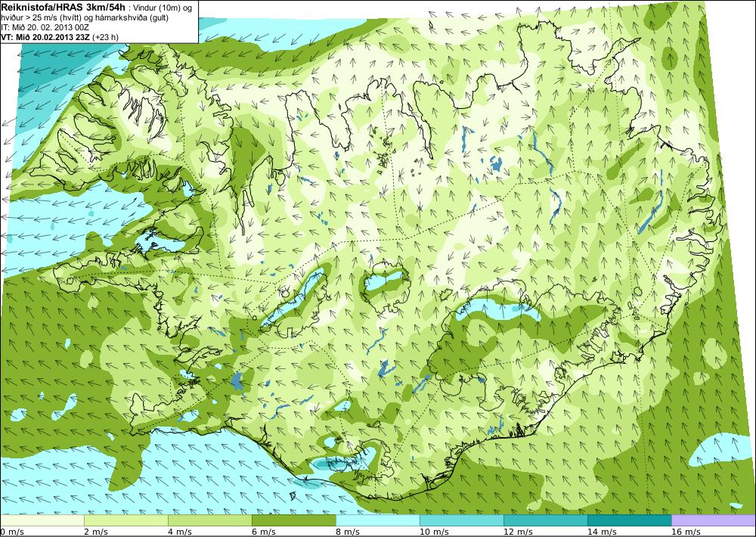Click the '0 m/s' legend label
The width and height of the screenshot is (756, 537).
click(x=12, y=532)
